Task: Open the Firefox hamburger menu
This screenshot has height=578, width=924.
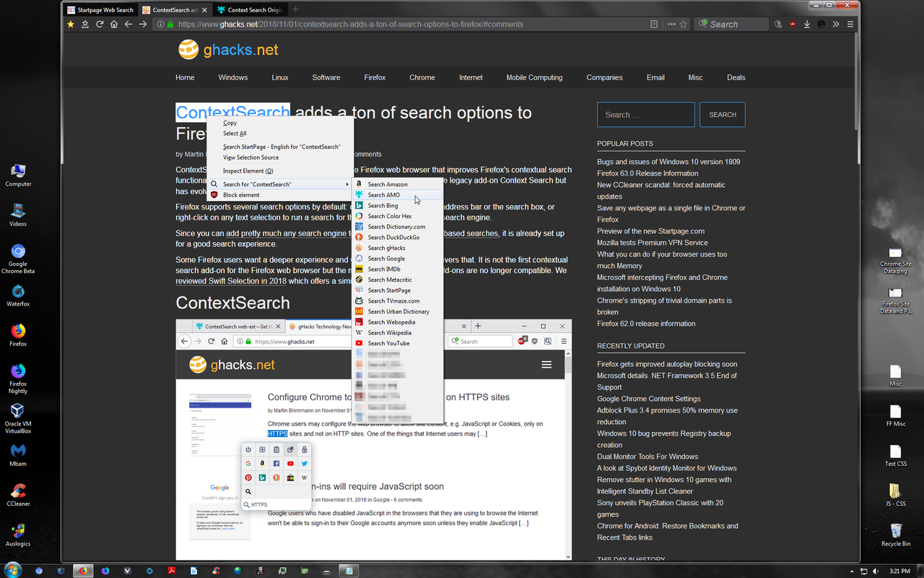Action: [x=850, y=24]
